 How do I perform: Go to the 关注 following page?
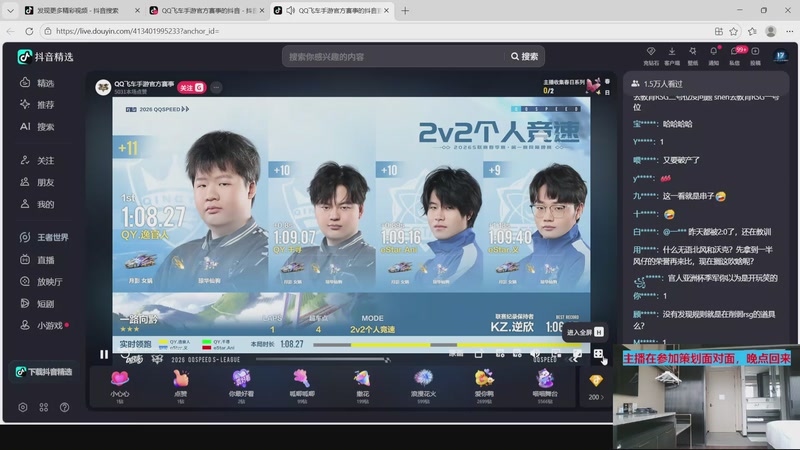click(x=37, y=161)
